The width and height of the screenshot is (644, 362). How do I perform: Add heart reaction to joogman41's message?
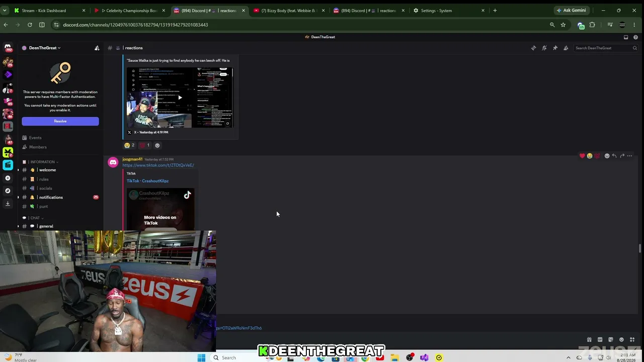pyautogui.click(x=582, y=156)
